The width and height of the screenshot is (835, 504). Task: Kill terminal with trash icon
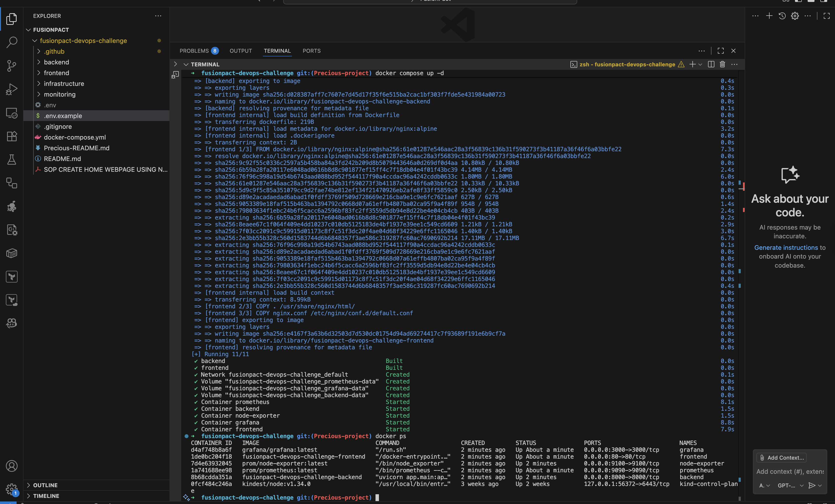click(722, 64)
